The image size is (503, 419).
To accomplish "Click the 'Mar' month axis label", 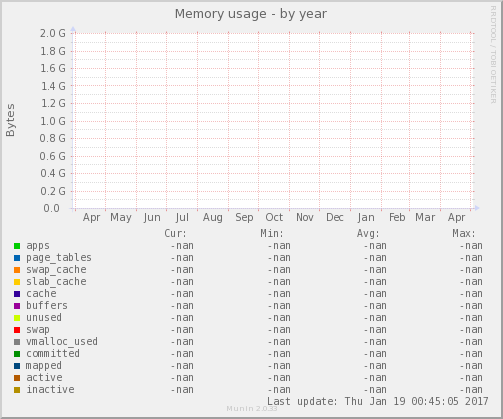I will coord(425,218).
